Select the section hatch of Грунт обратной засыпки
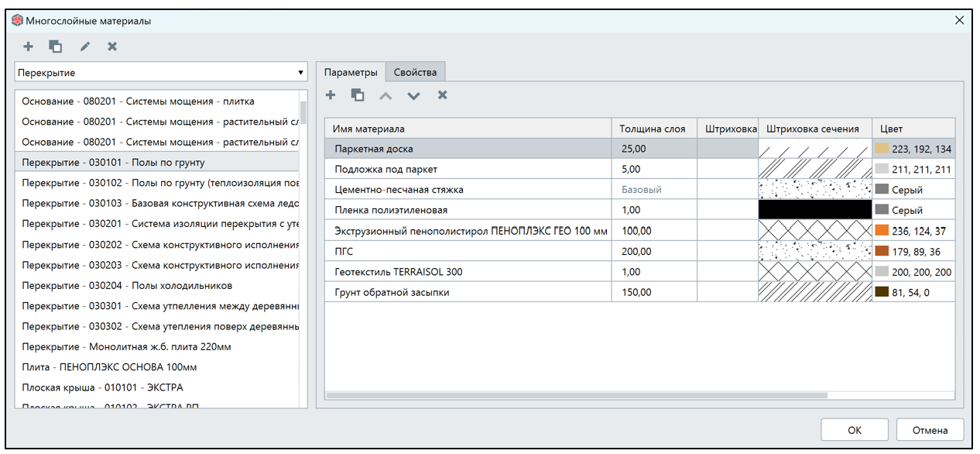Image resolution: width=980 pixels, height=454 pixels. click(x=814, y=292)
